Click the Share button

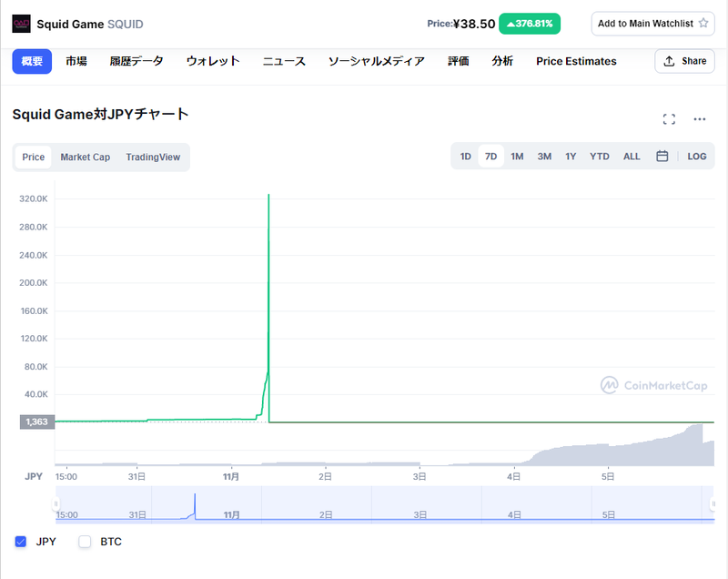(x=684, y=61)
